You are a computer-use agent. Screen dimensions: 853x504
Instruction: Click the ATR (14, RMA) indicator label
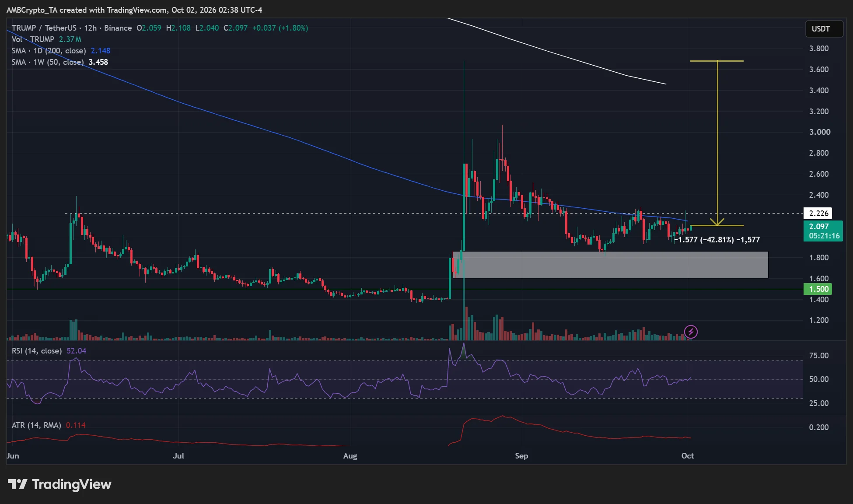click(x=49, y=425)
